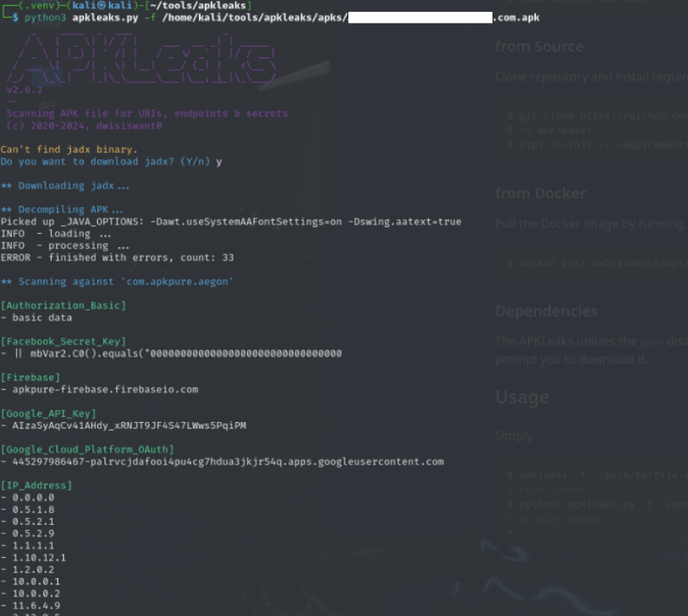The width and height of the screenshot is (688, 616).
Task: Click the "Usage" heading in the background page
Action: (522, 397)
